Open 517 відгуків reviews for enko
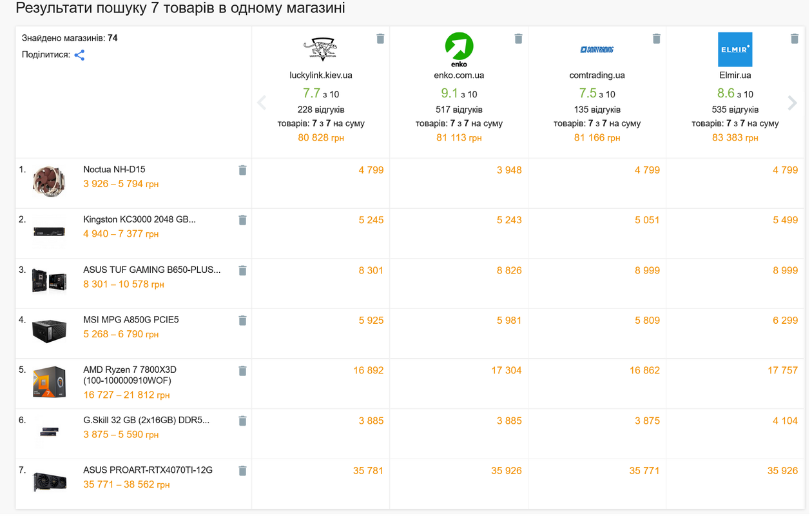Screen dimensions: 812x516 (x=459, y=110)
